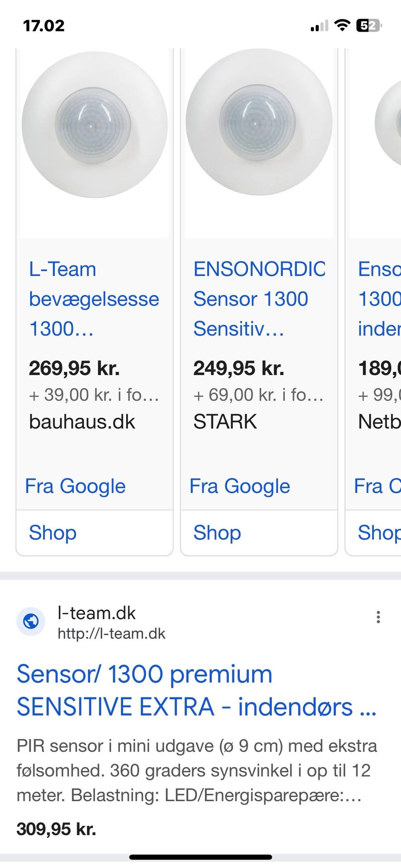The height and width of the screenshot is (868, 401).
Task: Tap the battery indicator in status bar
Action: pyautogui.click(x=368, y=26)
